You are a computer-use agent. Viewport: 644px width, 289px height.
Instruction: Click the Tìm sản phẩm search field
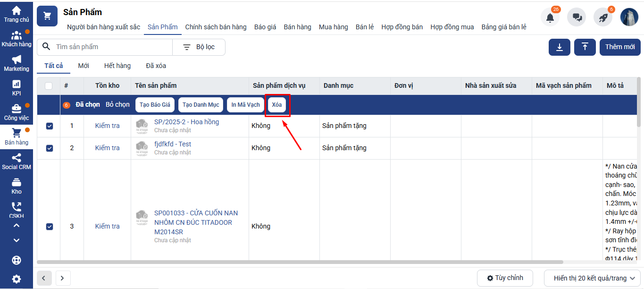coord(111,47)
